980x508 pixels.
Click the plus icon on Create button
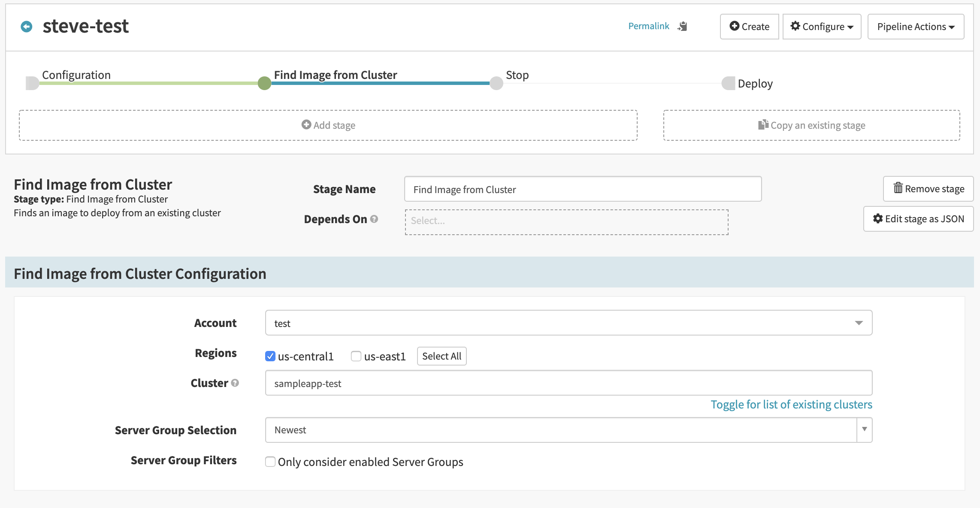[x=735, y=26]
